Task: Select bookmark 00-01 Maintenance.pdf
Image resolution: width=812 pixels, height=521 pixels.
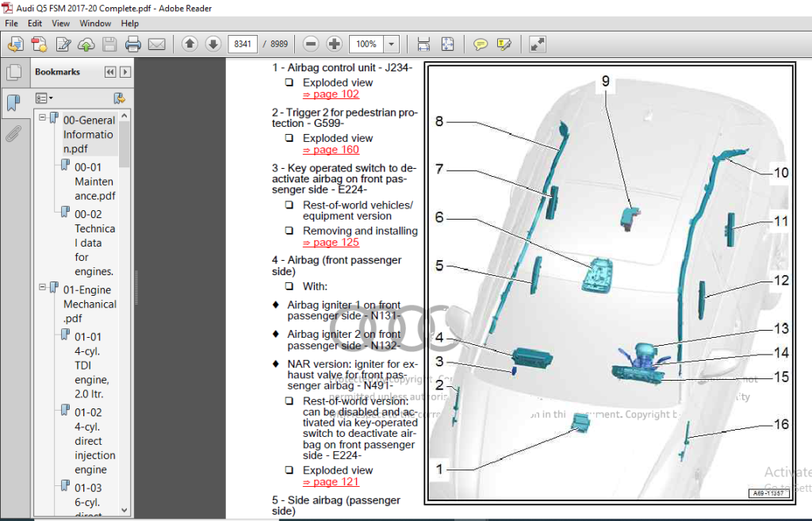Action: [94, 182]
